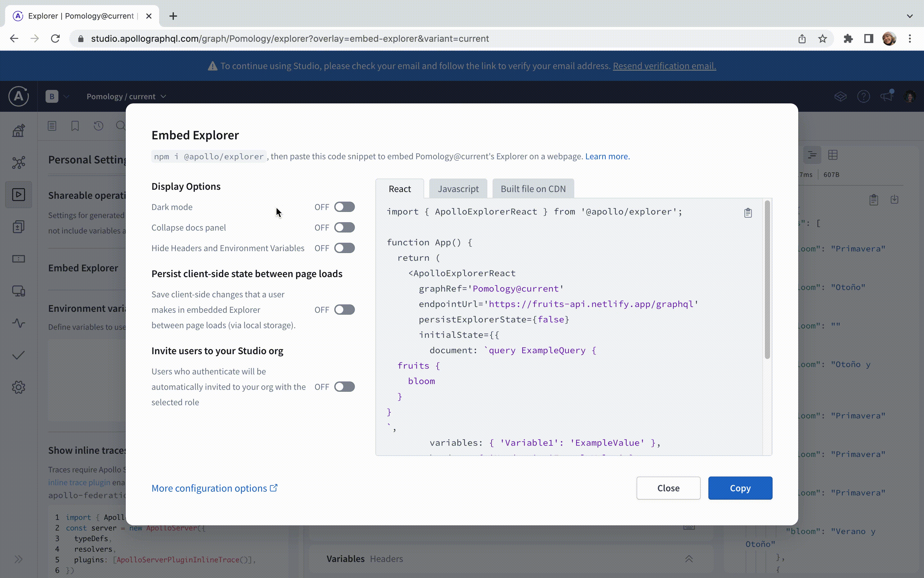Open the Studio user avatar menu
This screenshot has width=924, height=578.
(910, 96)
